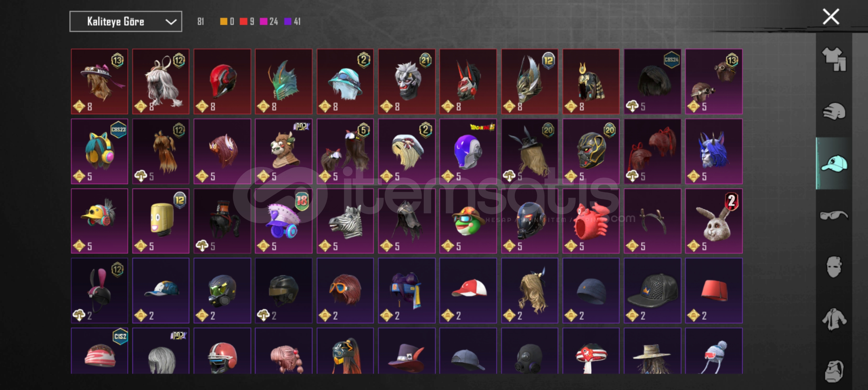Choose the white rabbit head item
This screenshot has width=868, height=390.
coord(714,221)
